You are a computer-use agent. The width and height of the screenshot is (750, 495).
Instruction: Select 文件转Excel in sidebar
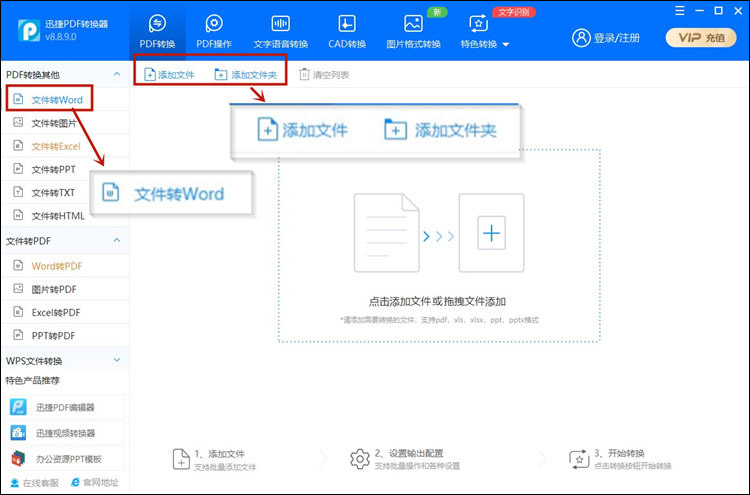[x=55, y=146]
